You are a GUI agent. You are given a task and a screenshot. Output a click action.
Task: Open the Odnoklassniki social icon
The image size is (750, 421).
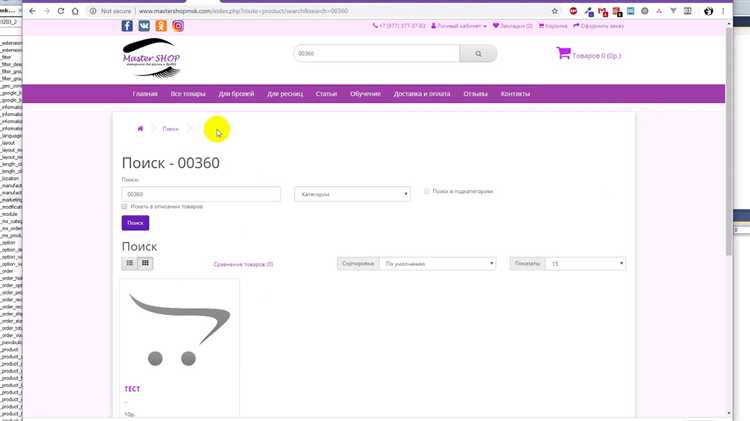(x=162, y=26)
